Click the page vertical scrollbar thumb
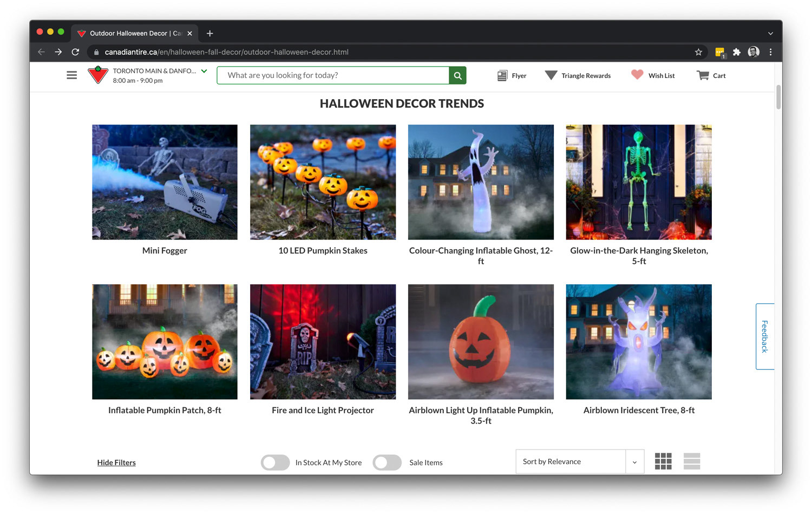This screenshot has width=812, height=514. [778, 97]
